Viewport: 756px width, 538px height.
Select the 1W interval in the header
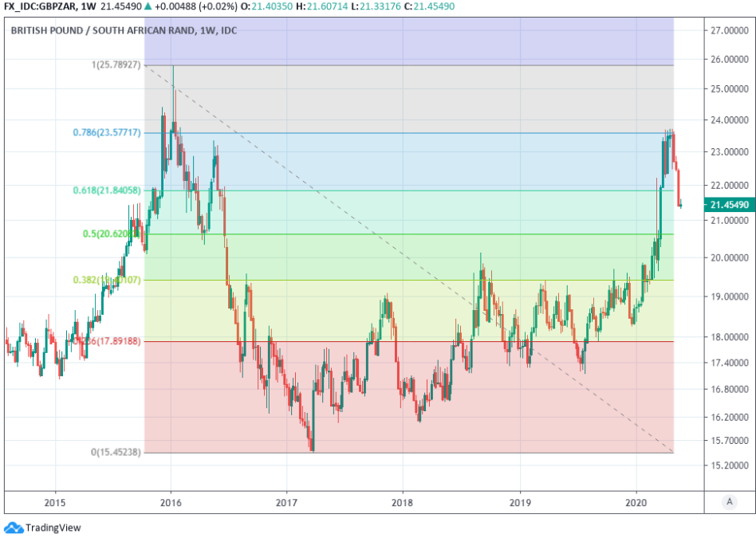(x=90, y=7)
